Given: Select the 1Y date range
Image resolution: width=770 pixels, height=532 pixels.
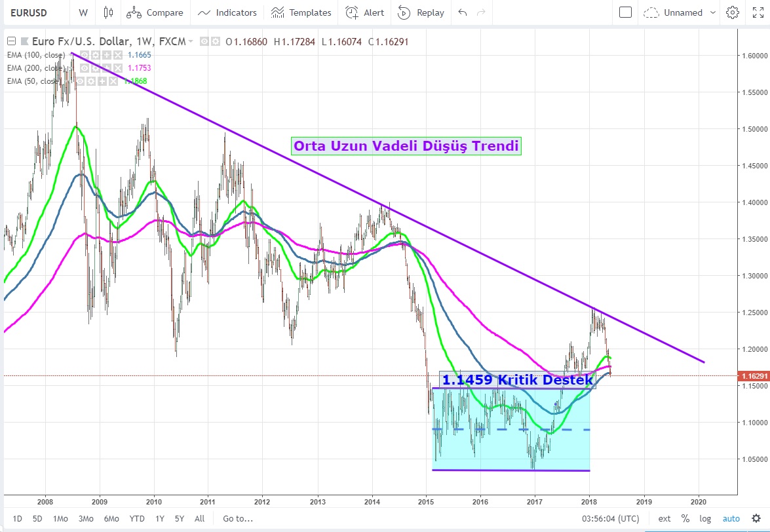Looking at the screenshot, I should tap(159, 518).
